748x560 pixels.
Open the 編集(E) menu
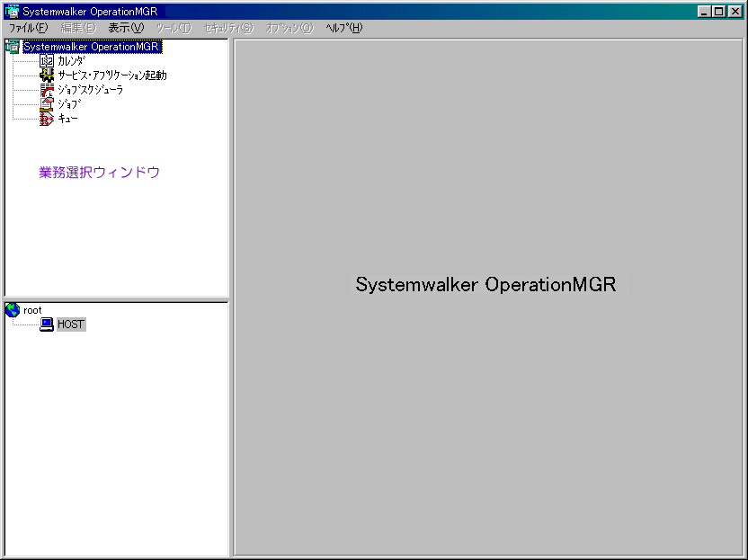(x=79, y=28)
